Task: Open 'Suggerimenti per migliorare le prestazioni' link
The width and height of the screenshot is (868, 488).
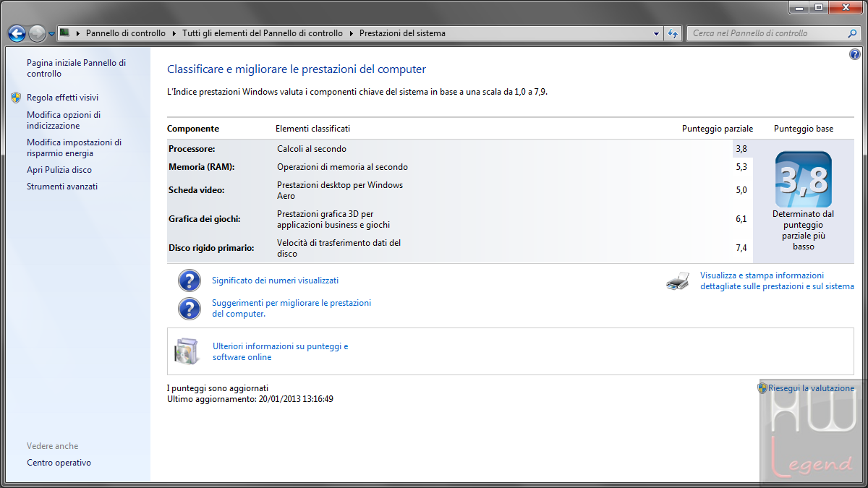Action: pyautogui.click(x=292, y=309)
